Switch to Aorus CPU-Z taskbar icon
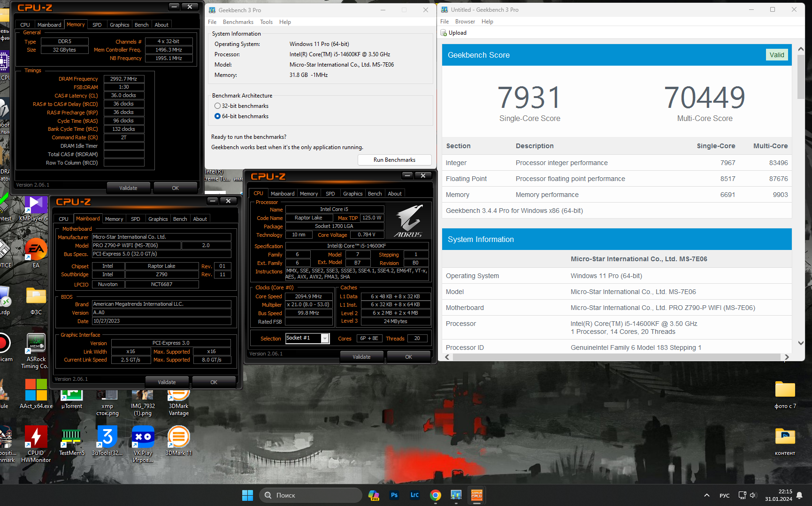 pos(477,495)
